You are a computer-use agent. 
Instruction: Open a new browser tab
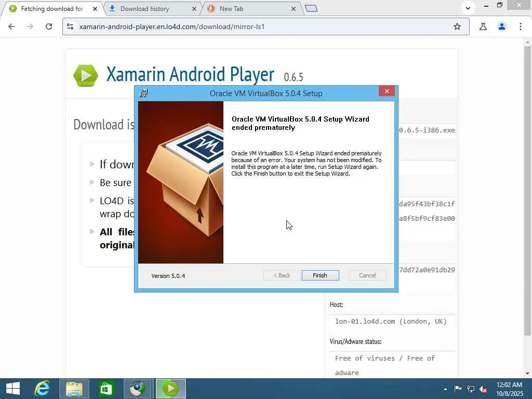[x=311, y=9]
